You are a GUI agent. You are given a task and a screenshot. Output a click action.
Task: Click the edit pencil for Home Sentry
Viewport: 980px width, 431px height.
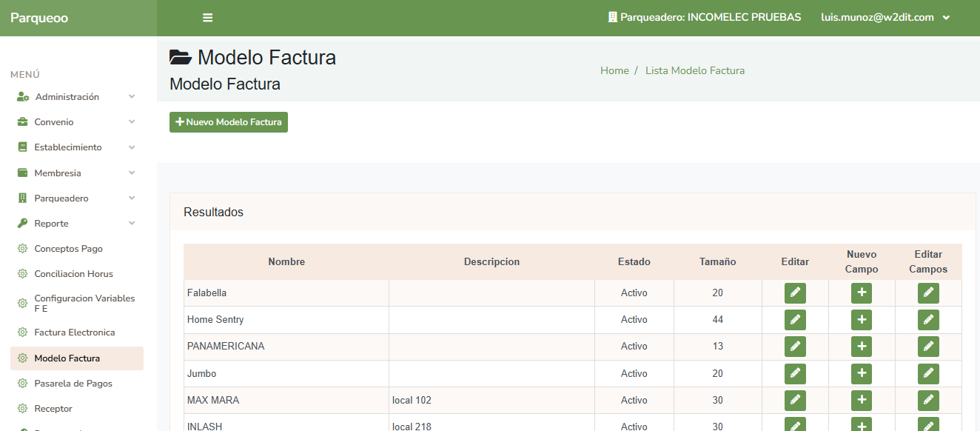795,320
